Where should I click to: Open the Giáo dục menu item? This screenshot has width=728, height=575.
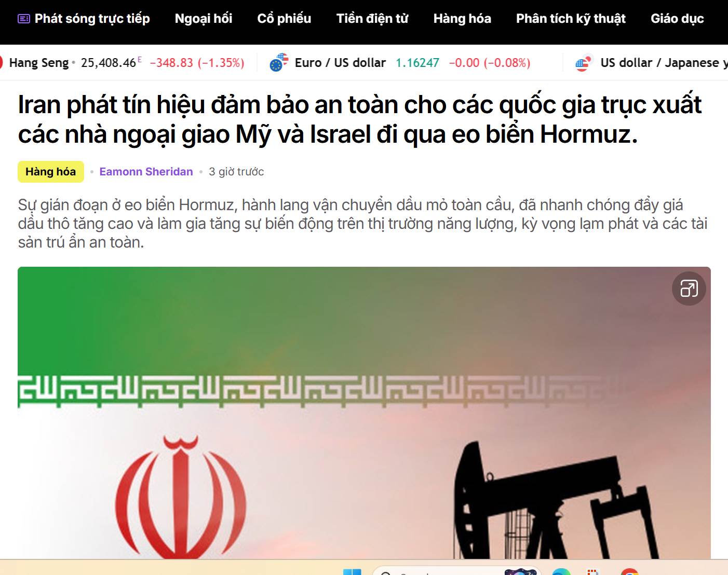tap(677, 19)
